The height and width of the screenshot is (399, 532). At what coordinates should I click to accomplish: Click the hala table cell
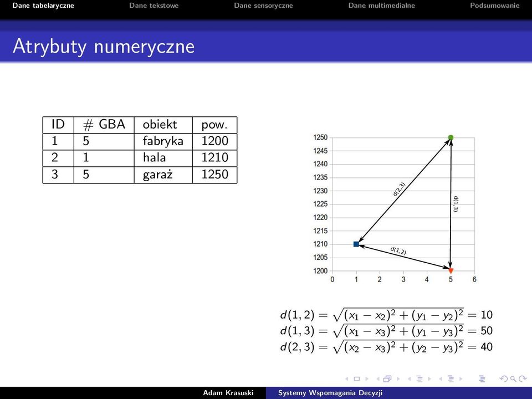(163, 158)
